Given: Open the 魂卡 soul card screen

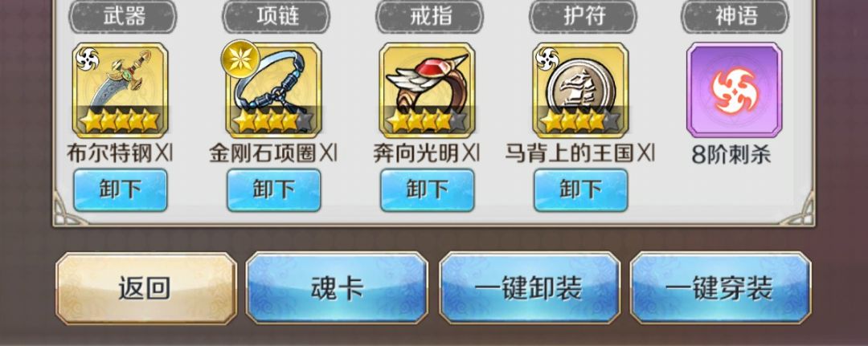Looking at the screenshot, I should click(x=337, y=288).
